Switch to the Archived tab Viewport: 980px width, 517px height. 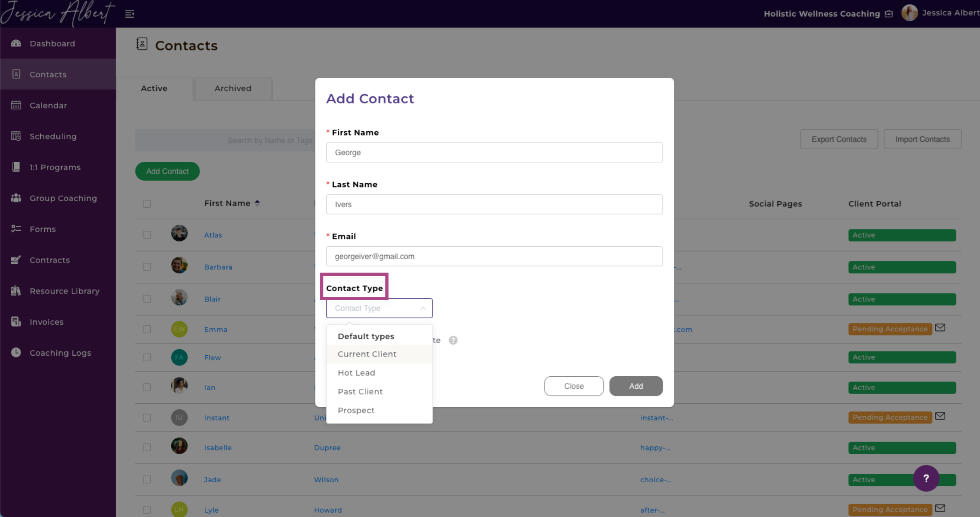tap(233, 88)
